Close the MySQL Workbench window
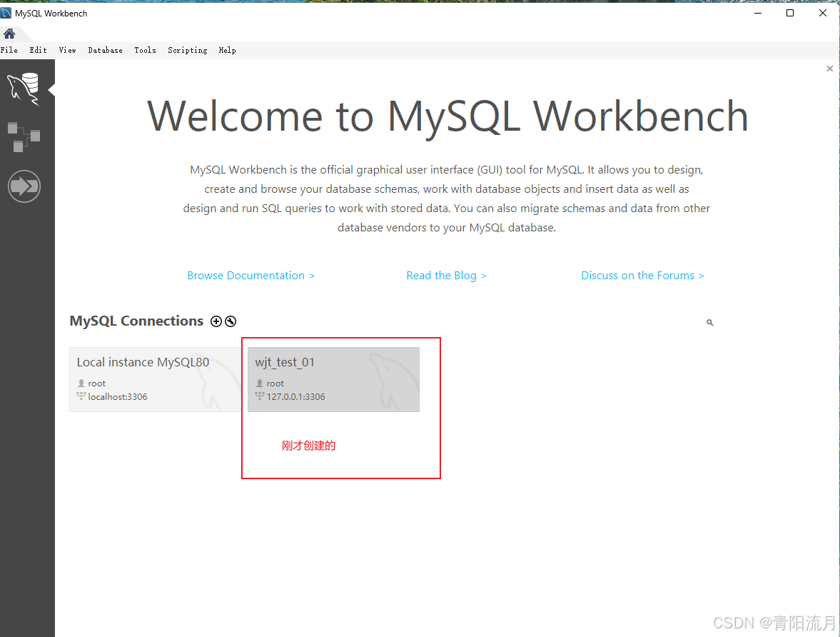840x637 pixels. coord(823,13)
